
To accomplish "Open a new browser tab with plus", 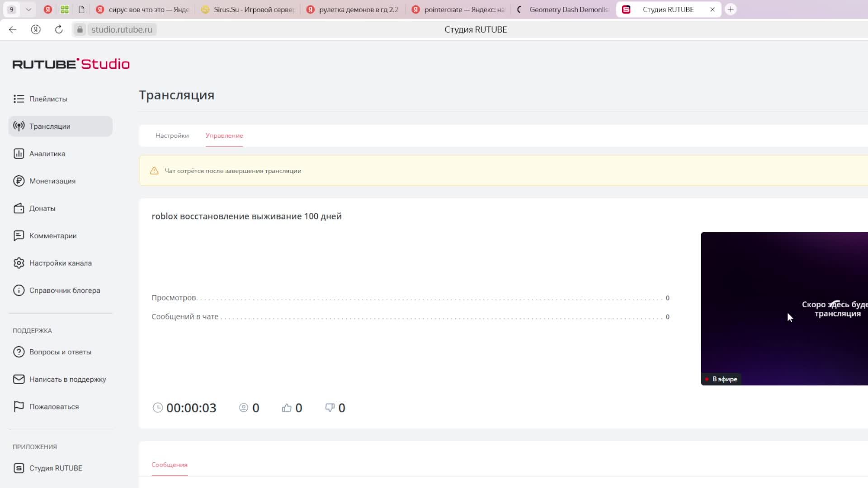I will pyautogui.click(x=731, y=9).
